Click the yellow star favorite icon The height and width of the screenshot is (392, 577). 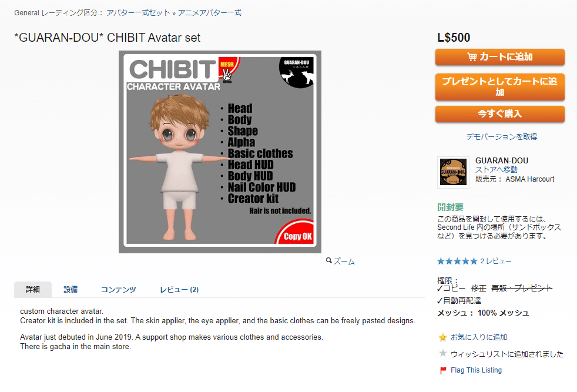442,337
